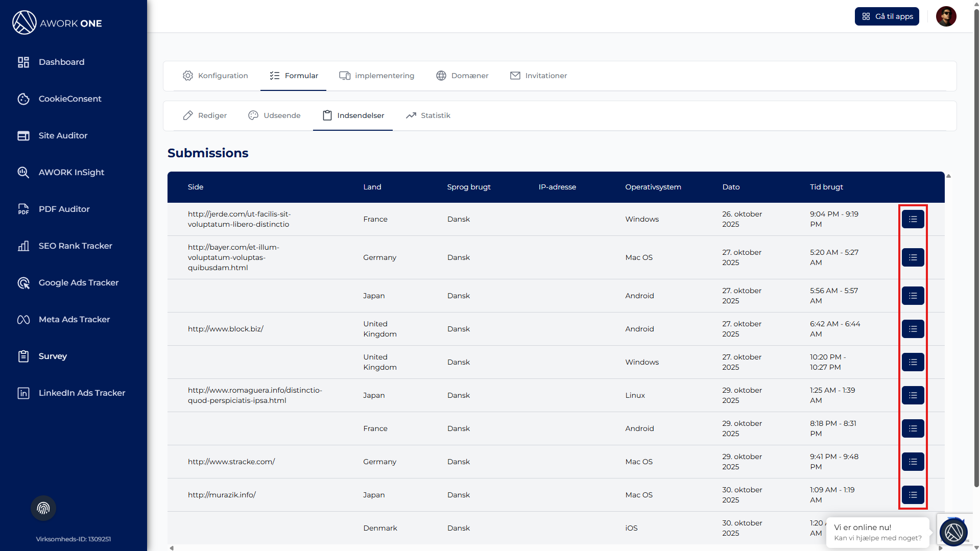Click the table's horizontal scroll-left arrow
Image resolution: width=980 pixels, height=551 pixels.
[x=172, y=548]
